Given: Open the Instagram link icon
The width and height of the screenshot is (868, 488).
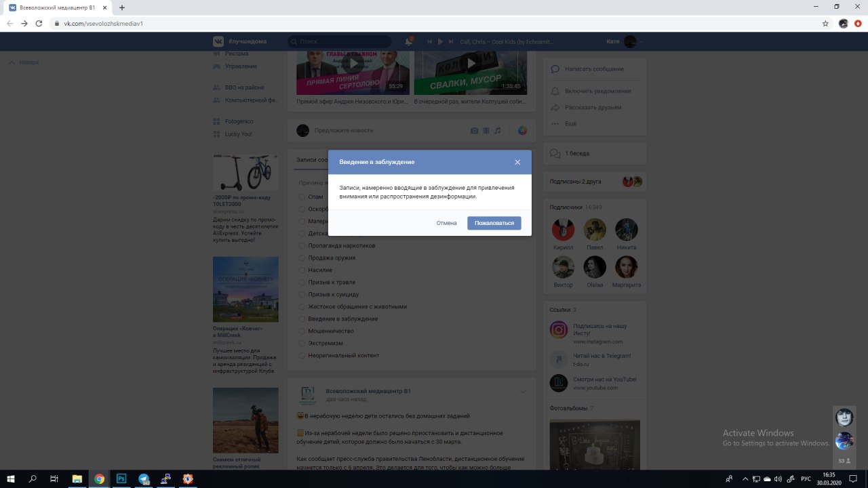Looking at the screenshot, I should [559, 330].
